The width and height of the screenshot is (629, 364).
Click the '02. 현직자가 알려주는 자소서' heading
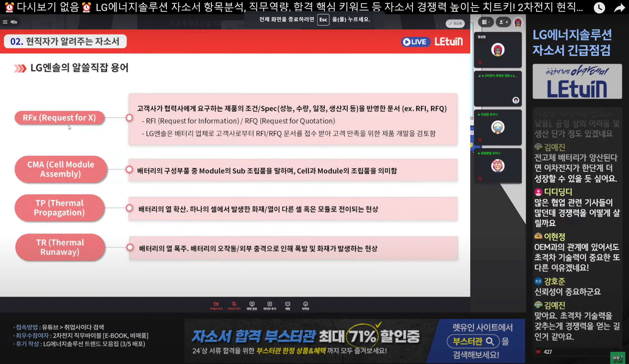click(65, 41)
